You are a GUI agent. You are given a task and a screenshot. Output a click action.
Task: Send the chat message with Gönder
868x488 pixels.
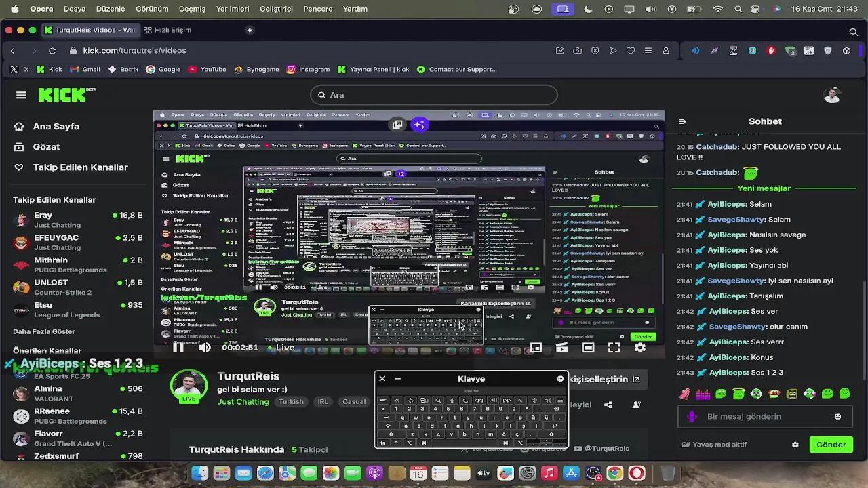pyautogui.click(x=831, y=445)
